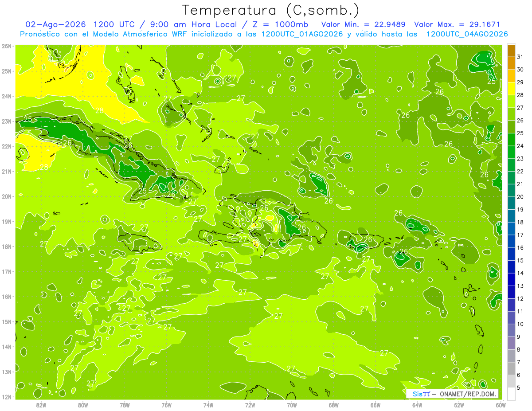
Task: Select the date text '02-Ago-2026'
Action: click(55, 24)
